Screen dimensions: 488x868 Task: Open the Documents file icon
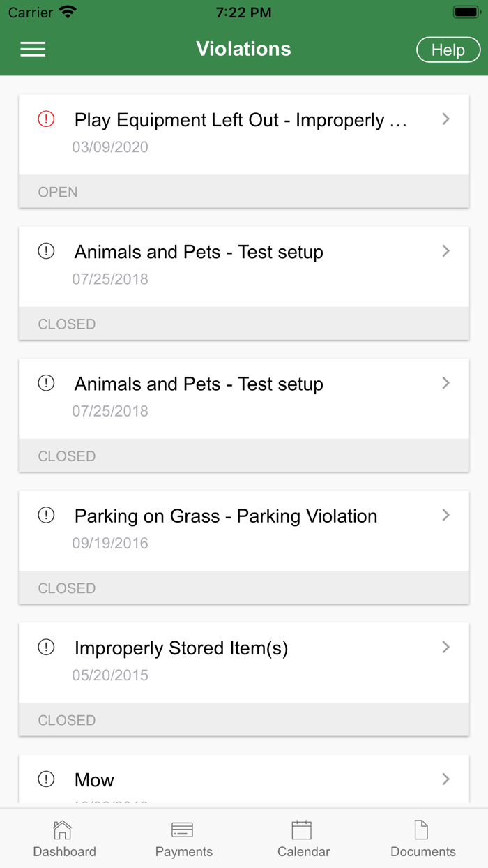421,830
